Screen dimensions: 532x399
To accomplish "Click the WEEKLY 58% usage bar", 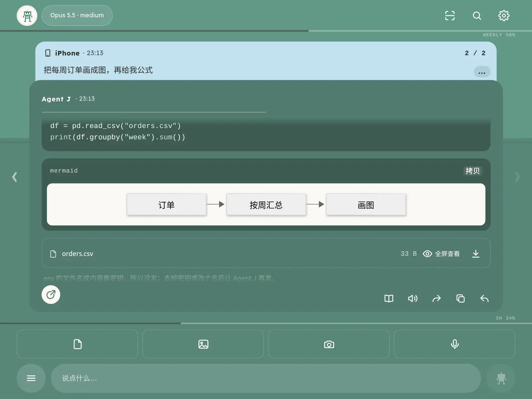I will [266, 31].
